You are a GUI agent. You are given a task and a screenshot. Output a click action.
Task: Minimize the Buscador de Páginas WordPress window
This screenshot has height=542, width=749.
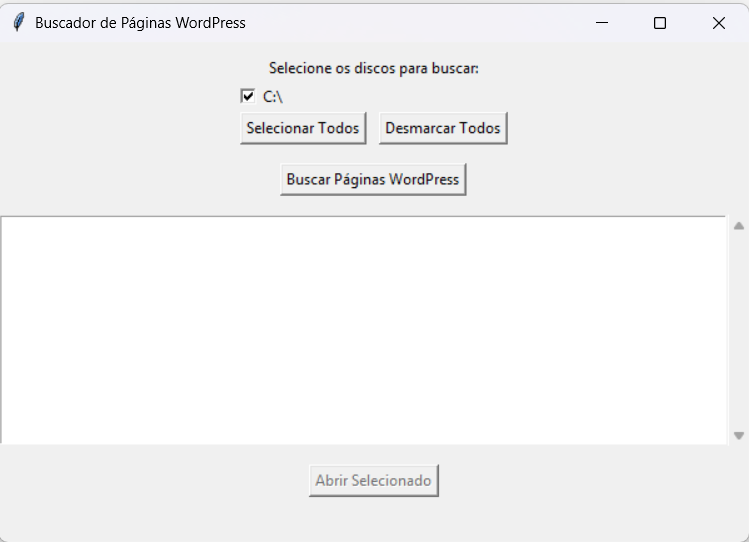[x=602, y=22]
